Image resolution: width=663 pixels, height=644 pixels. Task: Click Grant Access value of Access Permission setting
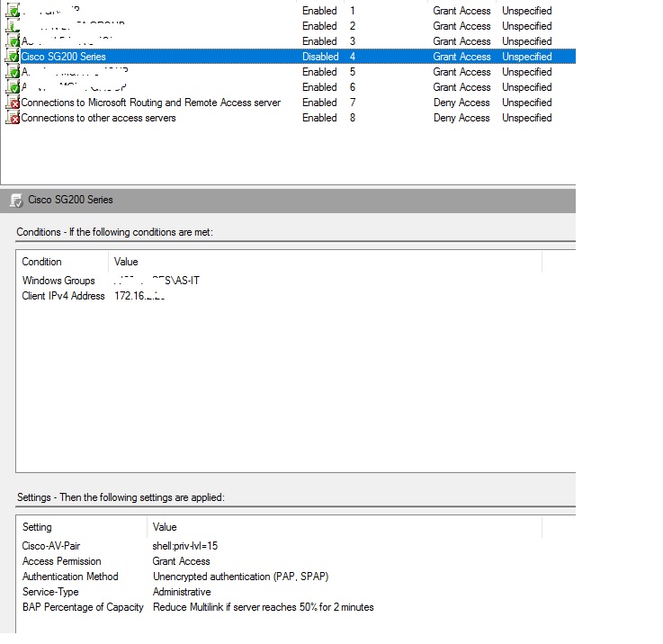pos(182,561)
